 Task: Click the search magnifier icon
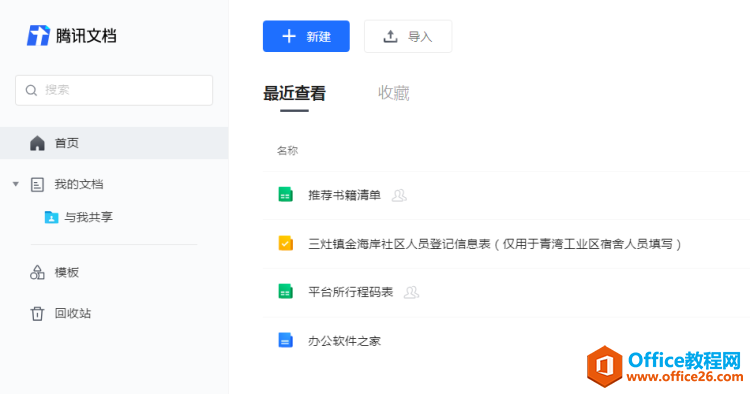pyautogui.click(x=32, y=90)
